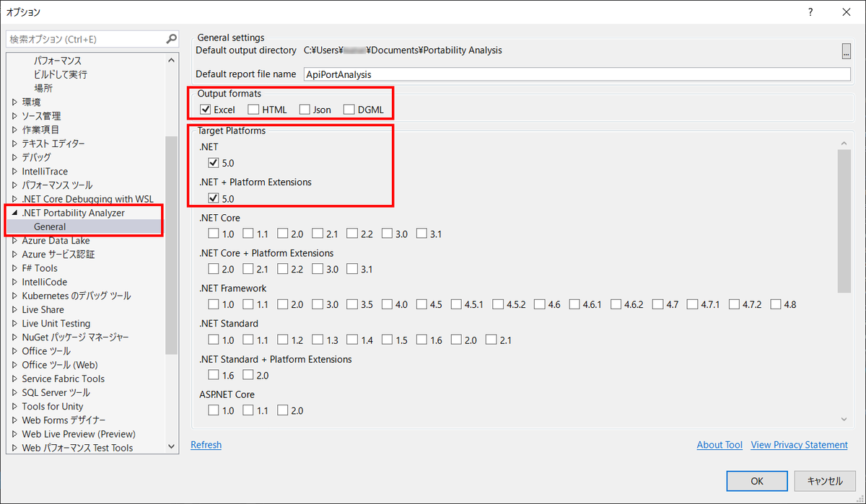Expand the IntelliTrace node

click(14, 172)
